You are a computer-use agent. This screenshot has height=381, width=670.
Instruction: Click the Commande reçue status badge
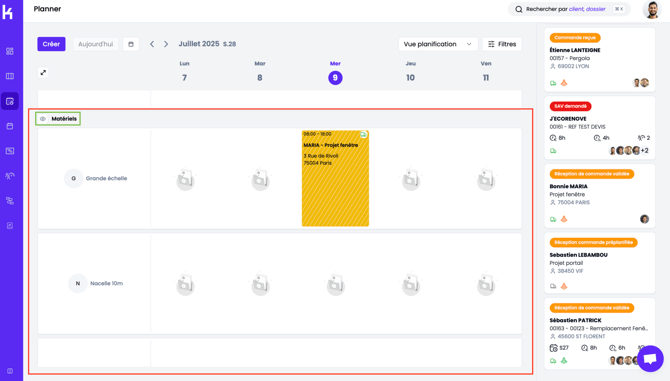(x=575, y=38)
